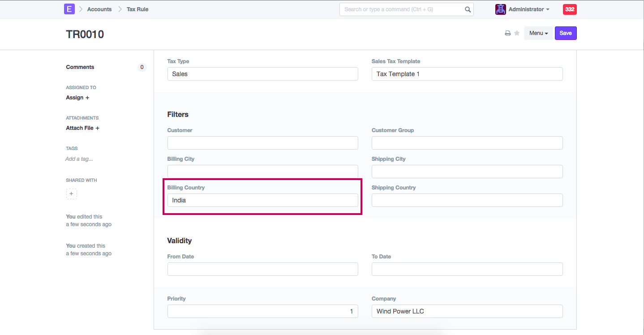Click the From Date field
The width and height of the screenshot is (644, 335).
click(262, 269)
